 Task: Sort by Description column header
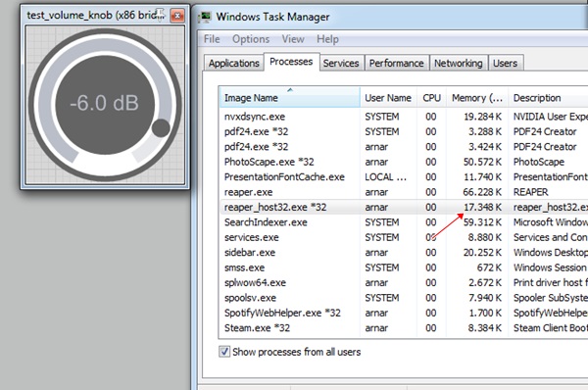pyautogui.click(x=548, y=98)
